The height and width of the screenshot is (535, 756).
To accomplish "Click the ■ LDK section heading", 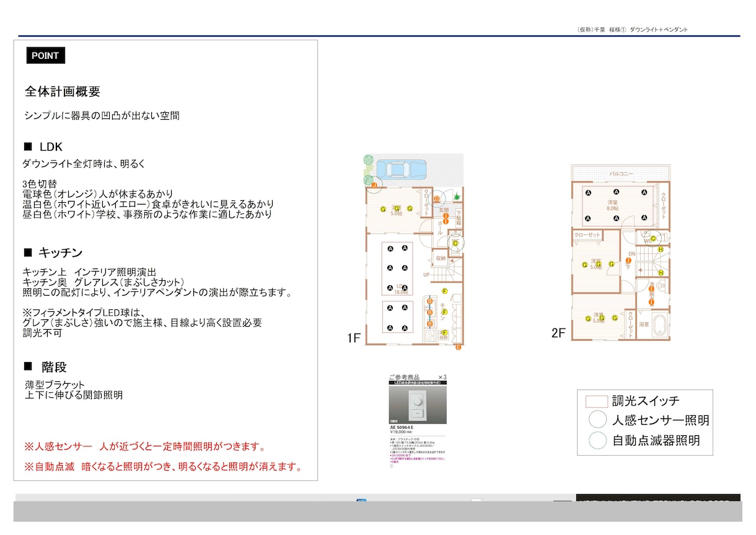I will click(x=43, y=147).
